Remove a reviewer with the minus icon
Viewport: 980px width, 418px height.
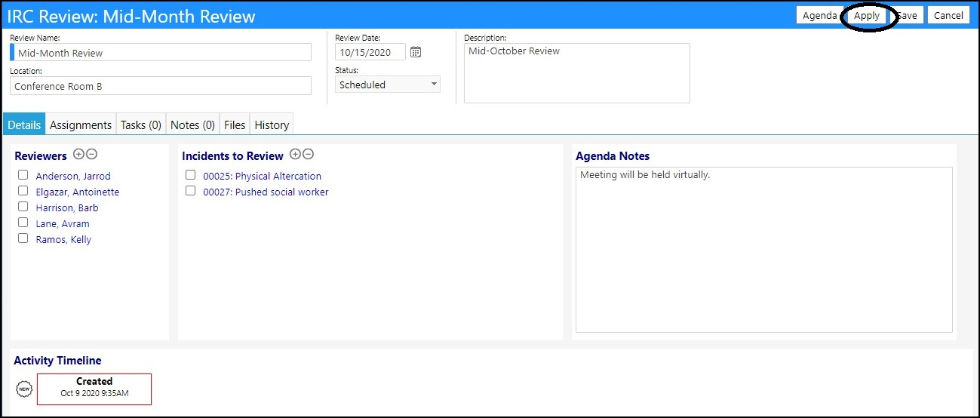point(91,155)
